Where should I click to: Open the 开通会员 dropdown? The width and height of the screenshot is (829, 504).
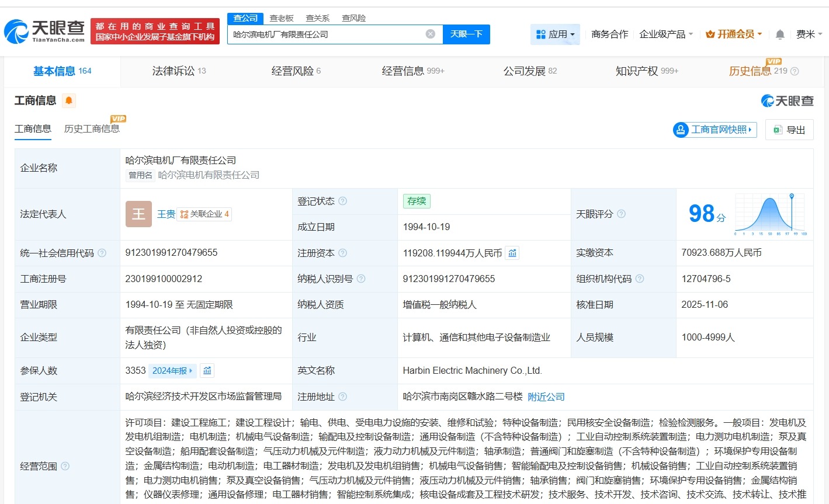point(733,34)
